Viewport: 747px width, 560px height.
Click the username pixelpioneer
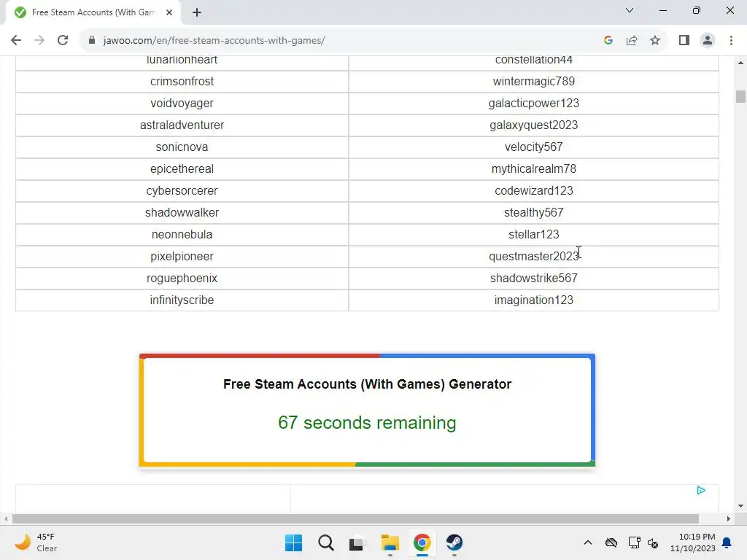pos(182,257)
